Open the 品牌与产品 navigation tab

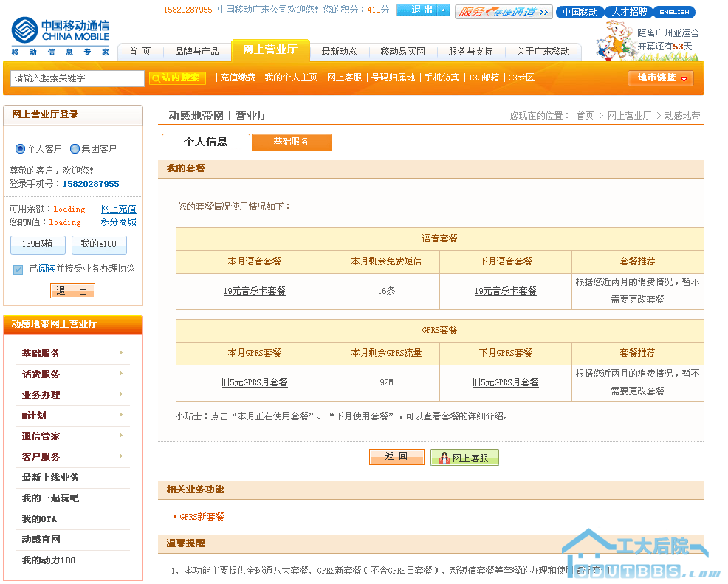(x=197, y=52)
